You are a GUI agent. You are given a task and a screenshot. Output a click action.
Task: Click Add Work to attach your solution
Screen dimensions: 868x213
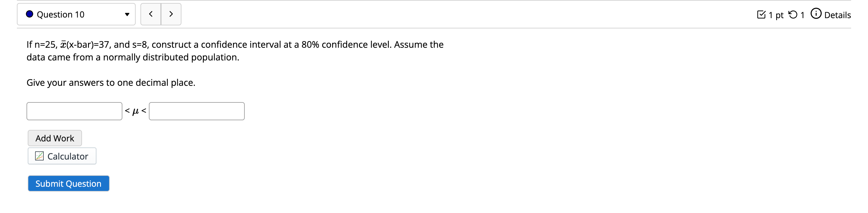(55, 138)
